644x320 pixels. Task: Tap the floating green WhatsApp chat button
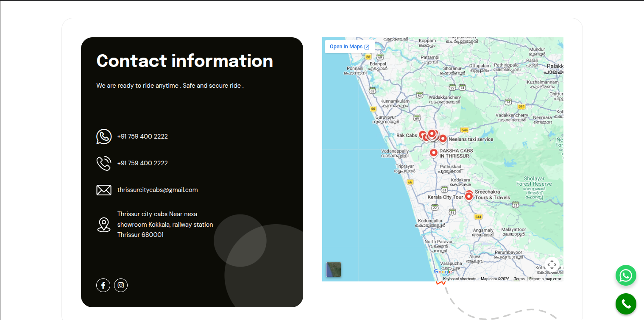[626, 275]
